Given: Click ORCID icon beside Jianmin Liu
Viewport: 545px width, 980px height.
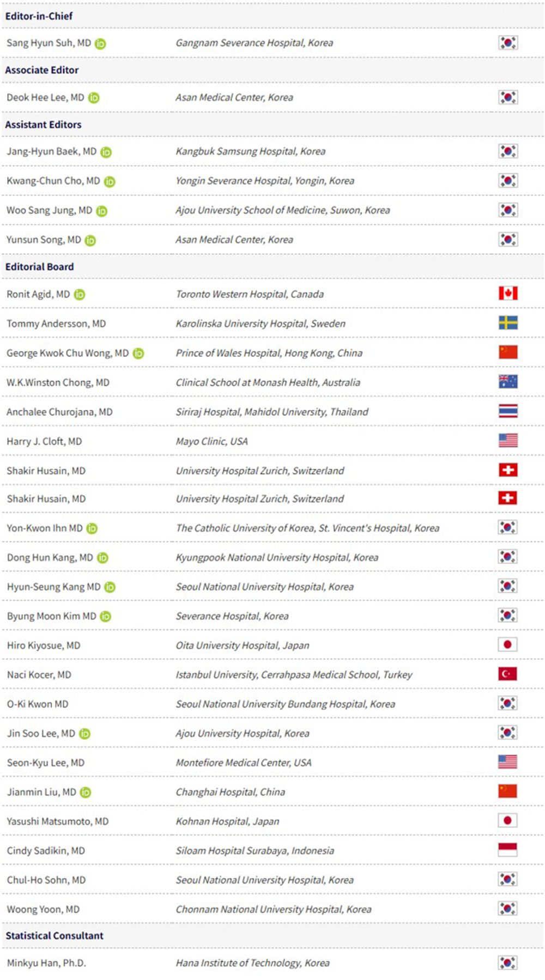Looking at the screenshot, I should pyautogui.click(x=86, y=793).
